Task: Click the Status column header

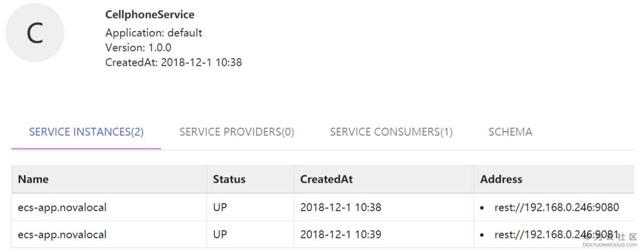Action: (x=229, y=179)
